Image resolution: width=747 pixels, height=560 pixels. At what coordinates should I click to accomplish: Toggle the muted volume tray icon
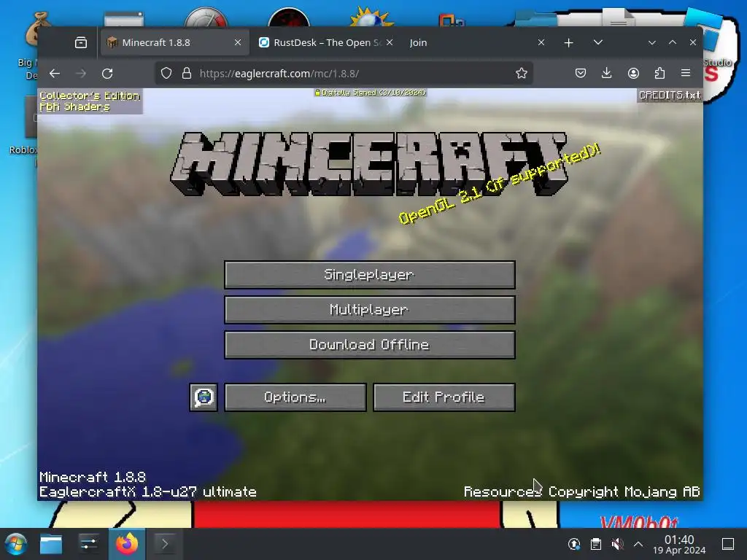tap(617, 544)
